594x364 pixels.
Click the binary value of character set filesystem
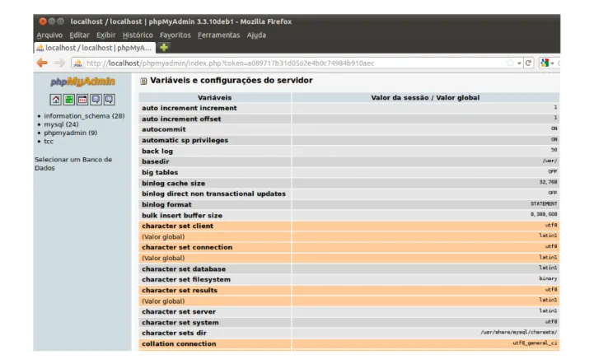(x=548, y=279)
